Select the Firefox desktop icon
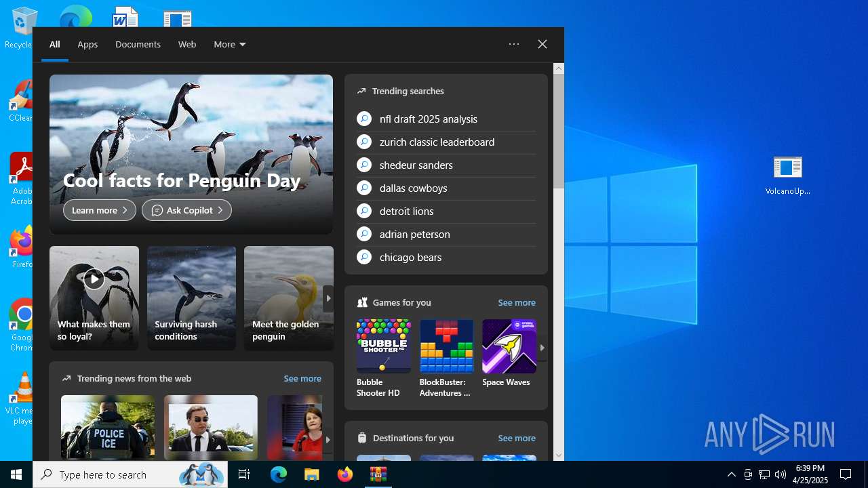This screenshot has height=488, width=868. pos(21,247)
